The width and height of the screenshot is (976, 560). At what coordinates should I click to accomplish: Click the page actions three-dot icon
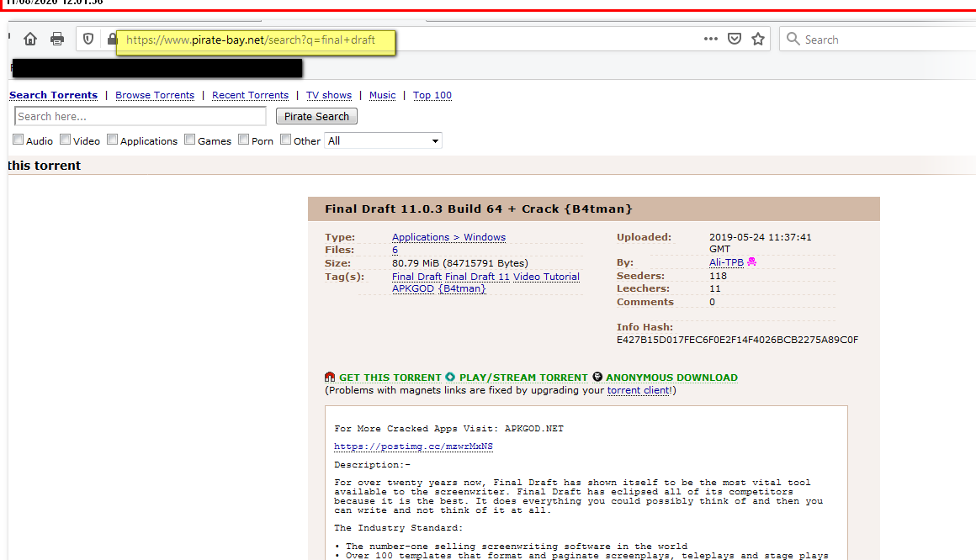click(x=710, y=39)
